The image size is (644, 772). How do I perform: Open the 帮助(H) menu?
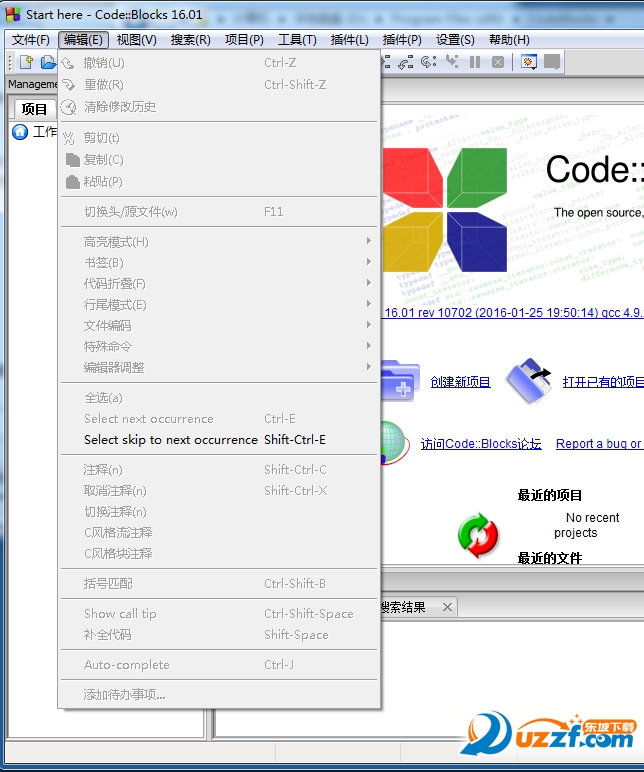tap(509, 40)
